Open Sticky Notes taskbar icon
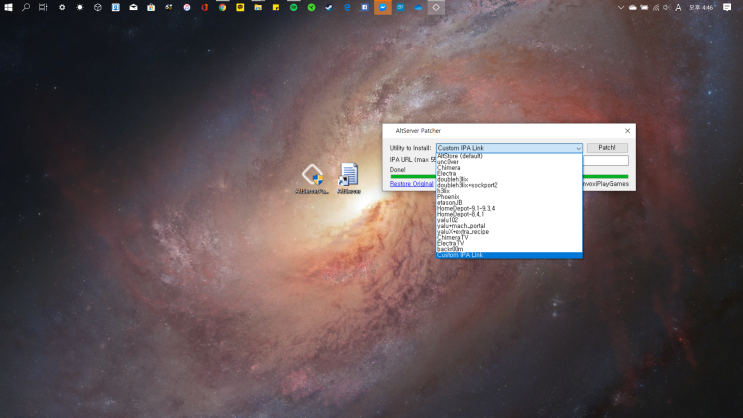743x418 pixels. (276, 7)
